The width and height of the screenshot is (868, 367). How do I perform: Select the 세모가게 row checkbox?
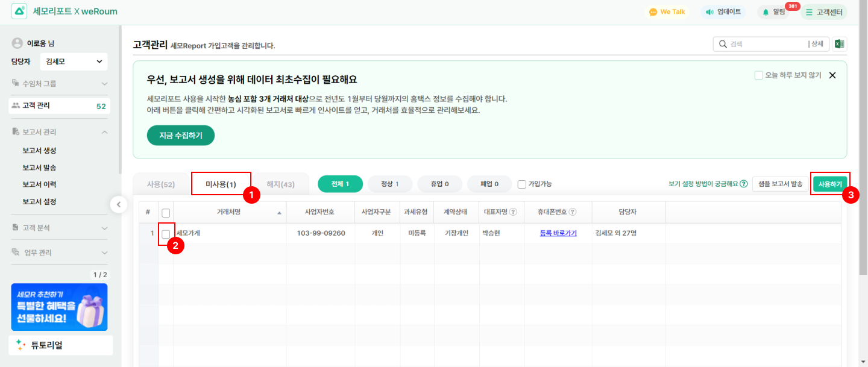tap(166, 233)
